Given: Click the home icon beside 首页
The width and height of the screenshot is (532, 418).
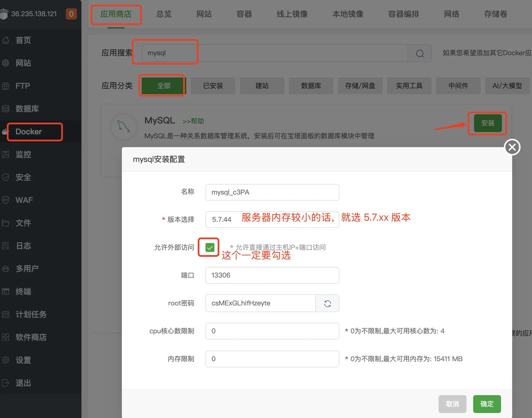Looking at the screenshot, I should 6,40.
